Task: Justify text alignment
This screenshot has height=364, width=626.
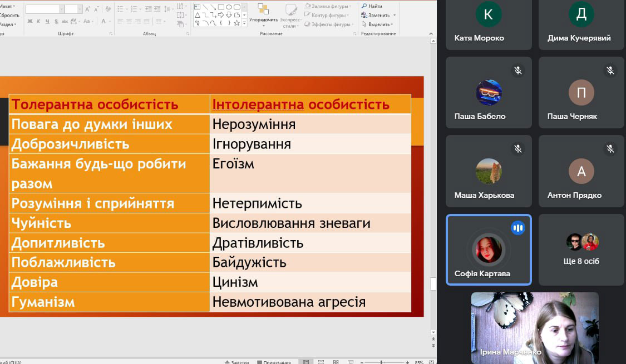Action: 146,22
